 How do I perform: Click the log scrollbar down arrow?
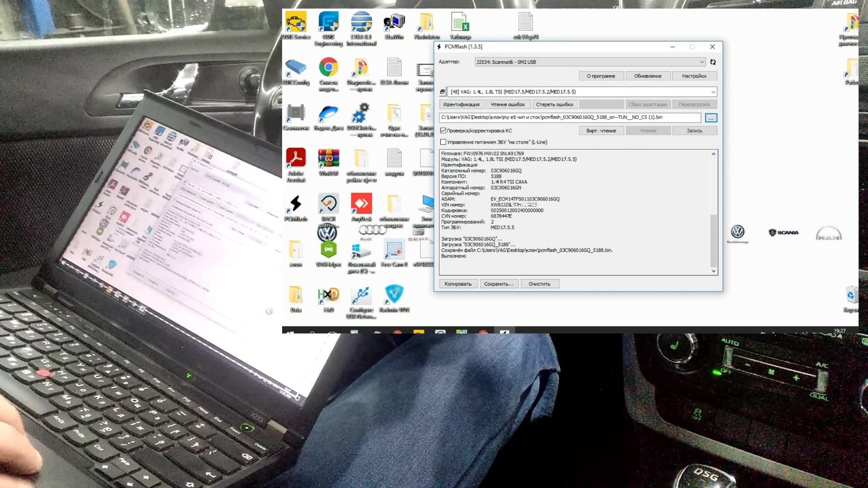(713, 271)
